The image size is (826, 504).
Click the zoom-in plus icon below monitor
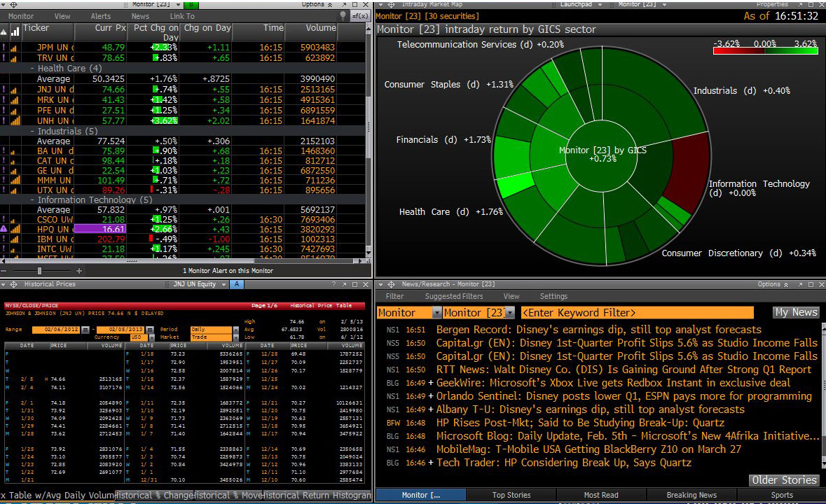tap(79, 271)
